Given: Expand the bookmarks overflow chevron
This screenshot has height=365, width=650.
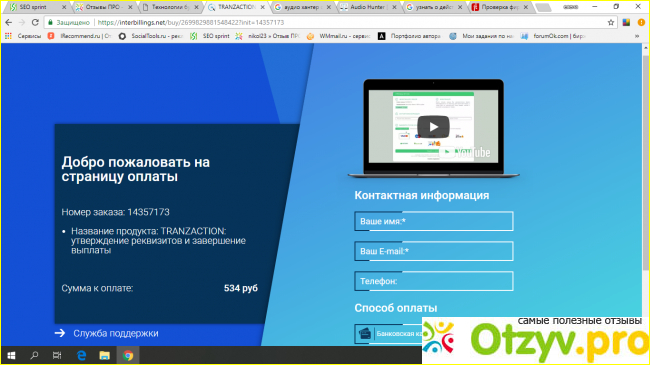Looking at the screenshot, I should pos(637,36).
